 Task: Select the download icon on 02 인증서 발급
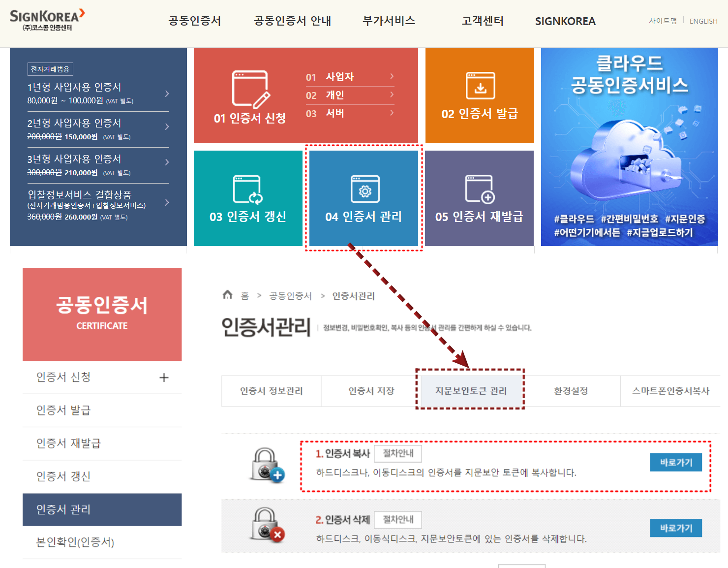click(480, 85)
